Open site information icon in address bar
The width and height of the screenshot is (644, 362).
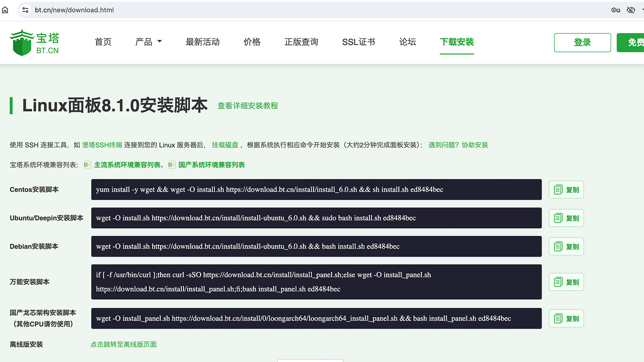25,10
